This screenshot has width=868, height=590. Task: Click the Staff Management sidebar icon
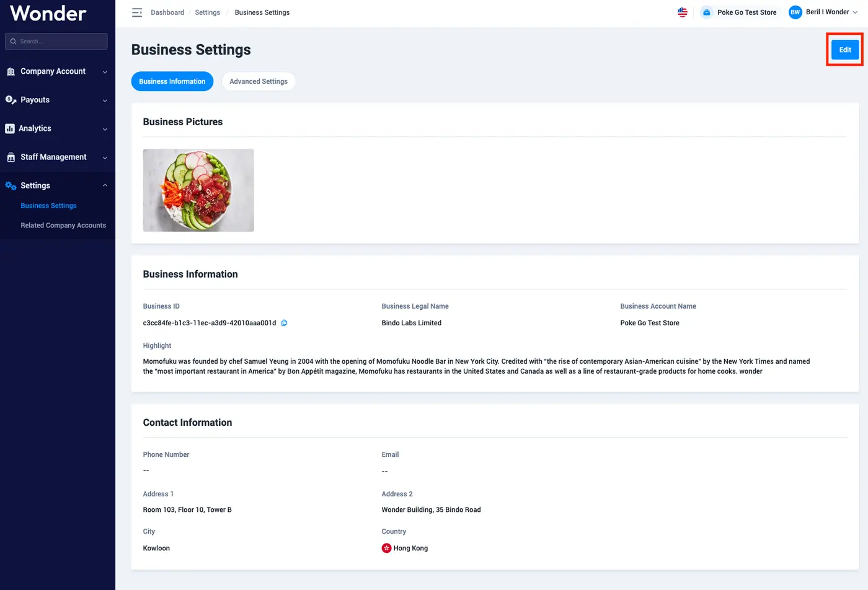point(11,157)
